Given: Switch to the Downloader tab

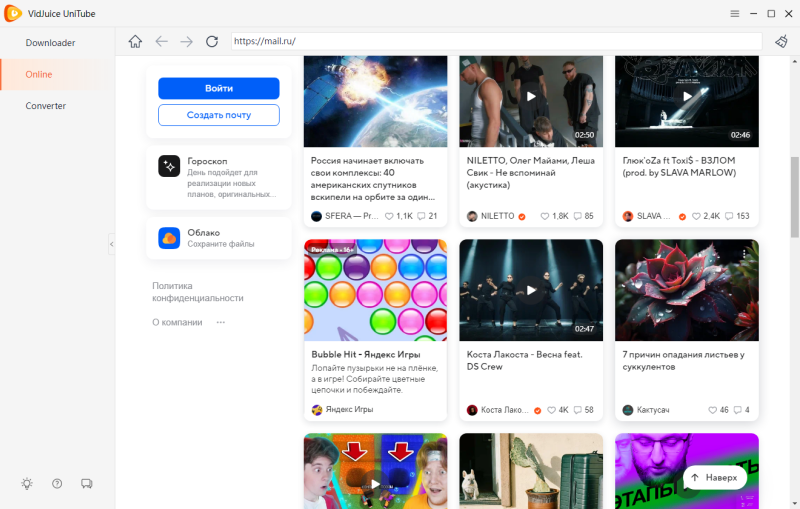Looking at the screenshot, I should tap(50, 43).
